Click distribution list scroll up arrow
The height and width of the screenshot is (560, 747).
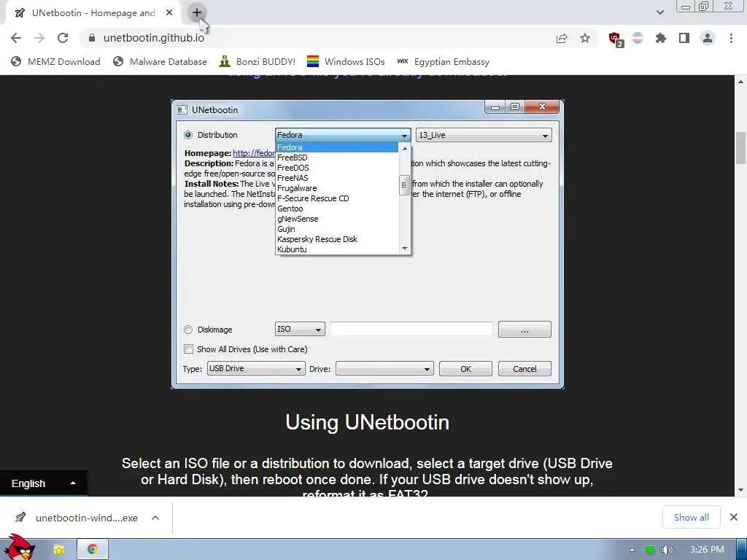click(x=404, y=149)
